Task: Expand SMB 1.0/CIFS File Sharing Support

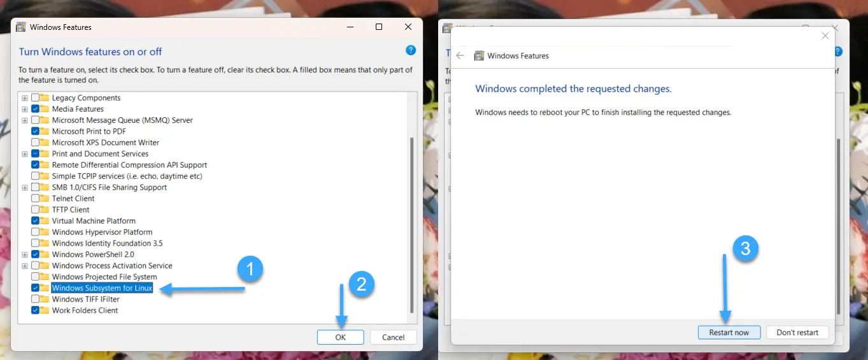Action: 25,188
